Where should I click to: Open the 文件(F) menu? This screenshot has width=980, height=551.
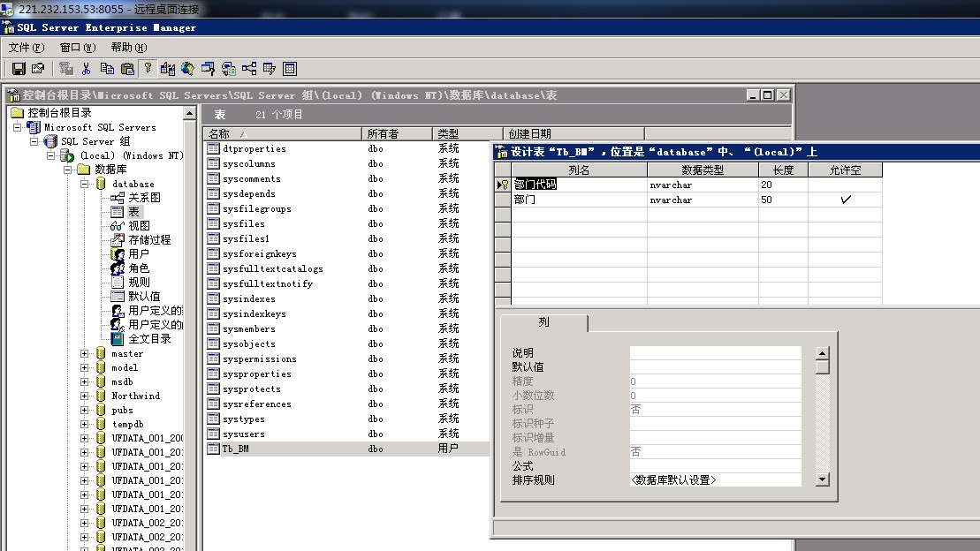pyautogui.click(x=27, y=48)
